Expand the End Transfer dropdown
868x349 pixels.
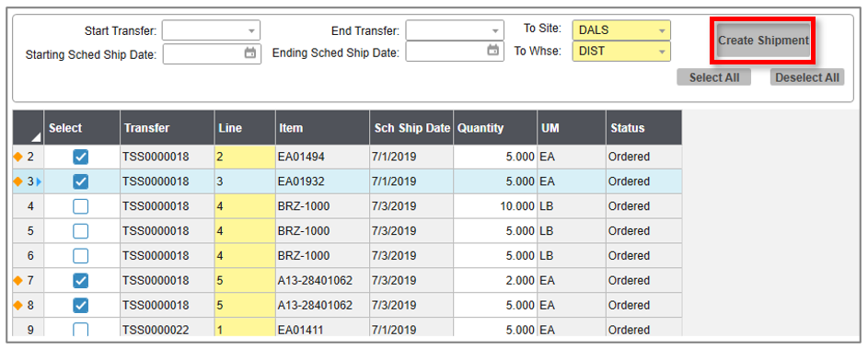point(495,31)
